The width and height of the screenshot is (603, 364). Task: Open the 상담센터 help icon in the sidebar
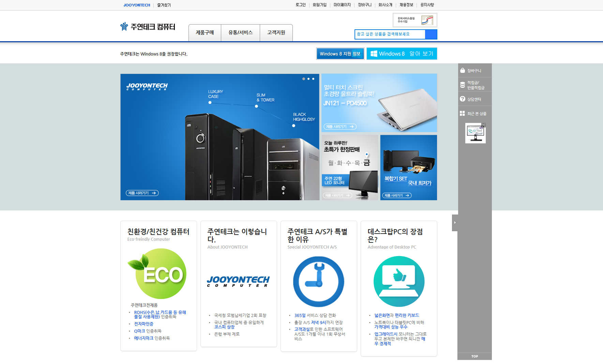463,99
